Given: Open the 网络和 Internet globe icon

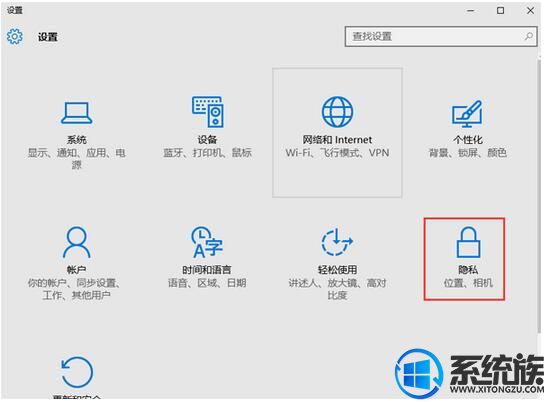Looking at the screenshot, I should [x=337, y=112].
